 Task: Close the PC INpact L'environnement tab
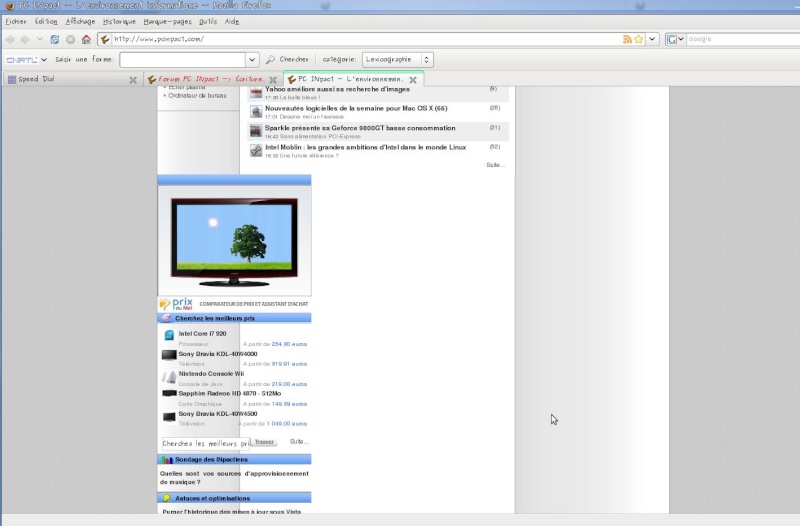pos(413,80)
